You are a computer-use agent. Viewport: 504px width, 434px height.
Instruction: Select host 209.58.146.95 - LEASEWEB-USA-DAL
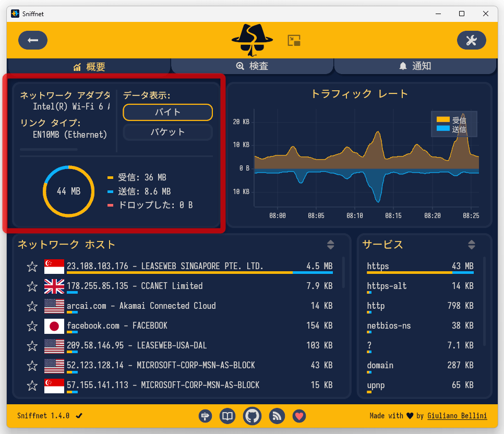click(200, 346)
